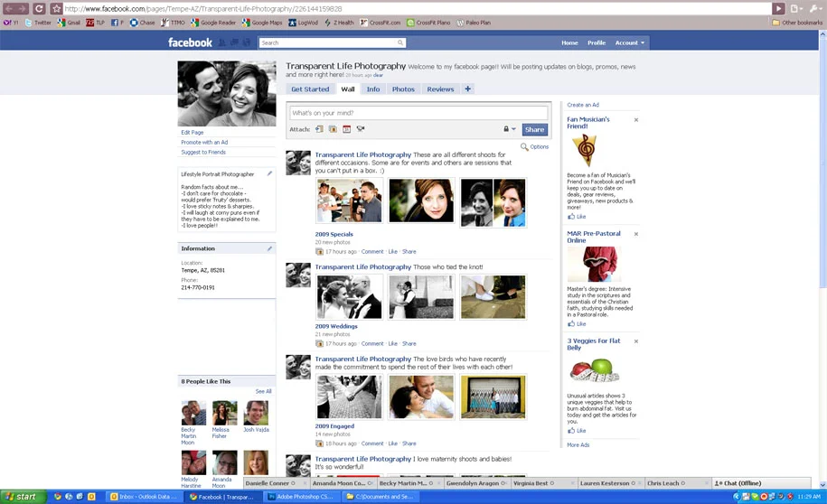Open the Google Maps bookmark
Viewport: 827px width, 504px height.
coord(262,23)
